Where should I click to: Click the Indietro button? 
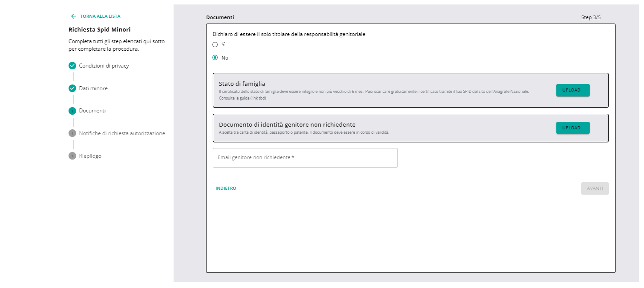pyautogui.click(x=226, y=188)
